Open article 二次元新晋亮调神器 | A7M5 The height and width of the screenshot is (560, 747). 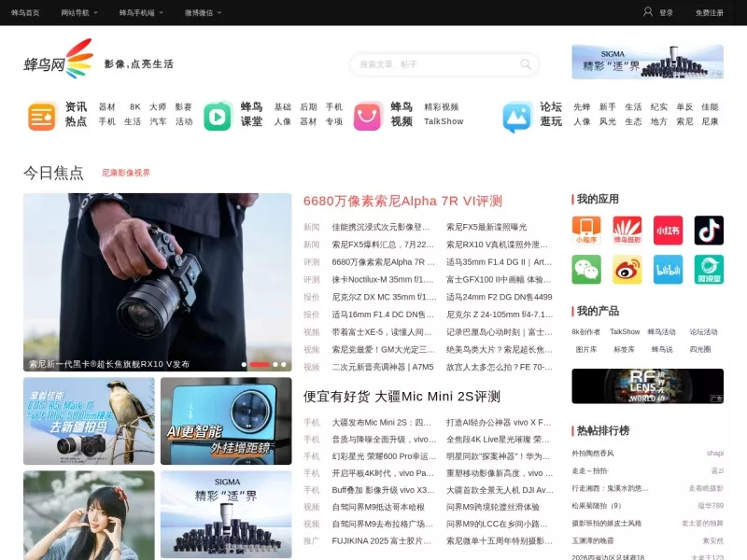(383, 367)
